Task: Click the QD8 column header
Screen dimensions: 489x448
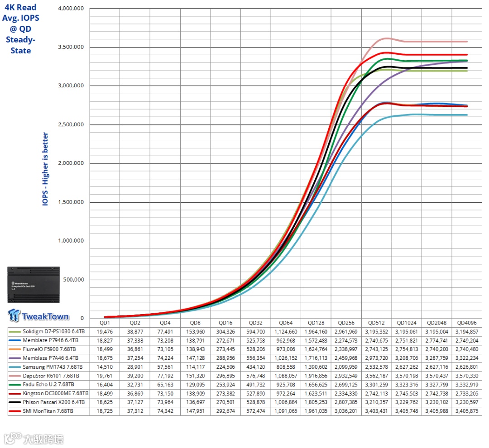Action: (x=195, y=323)
